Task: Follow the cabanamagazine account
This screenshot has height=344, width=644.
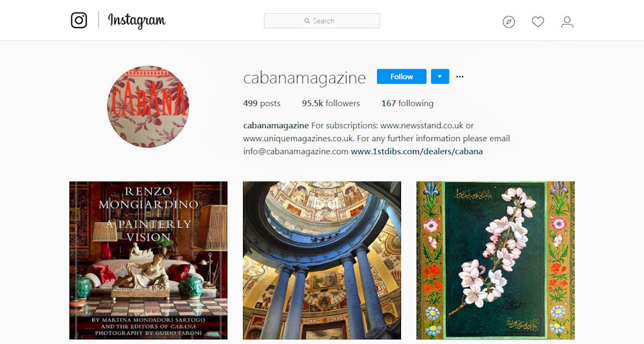Action: (402, 77)
